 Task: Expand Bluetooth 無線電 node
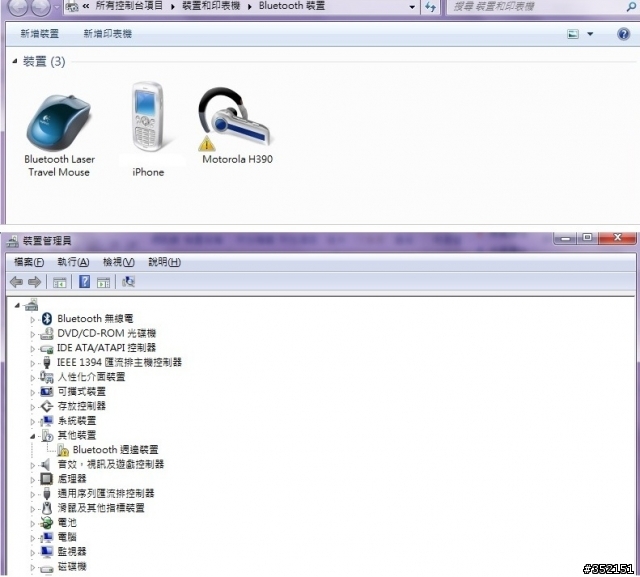(33, 320)
